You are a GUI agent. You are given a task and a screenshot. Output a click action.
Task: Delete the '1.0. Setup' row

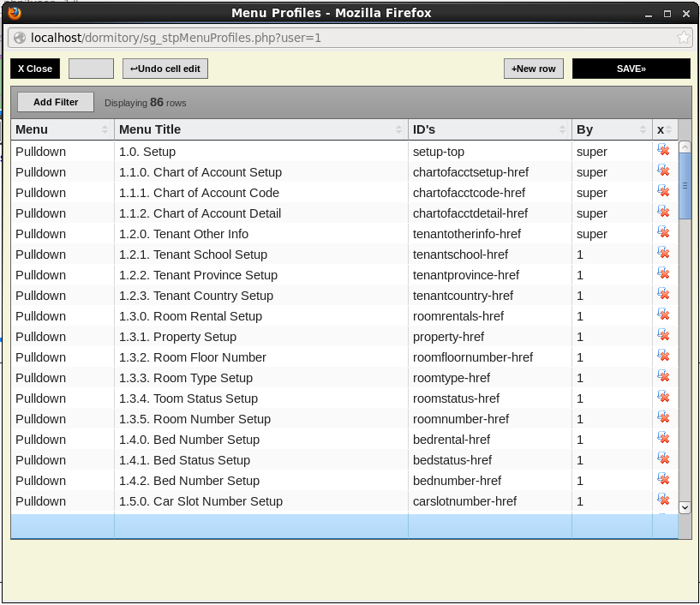663,151
